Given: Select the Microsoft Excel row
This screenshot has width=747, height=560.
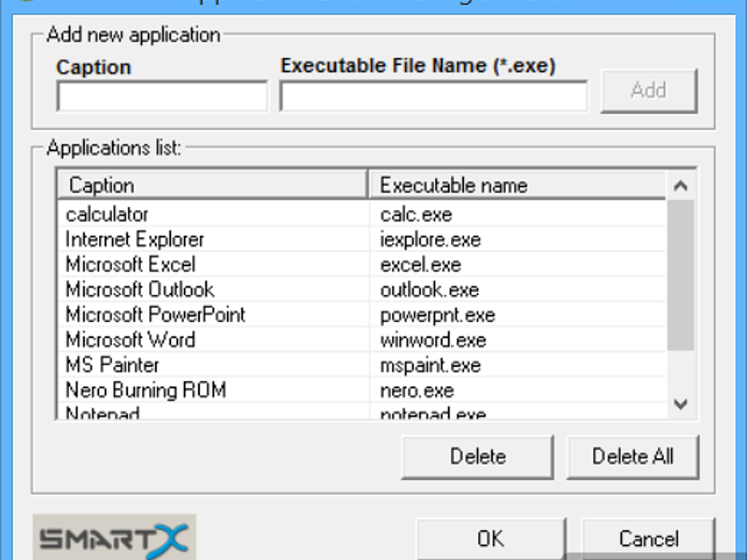Looking at the screenshot, I should pos(361,264).
